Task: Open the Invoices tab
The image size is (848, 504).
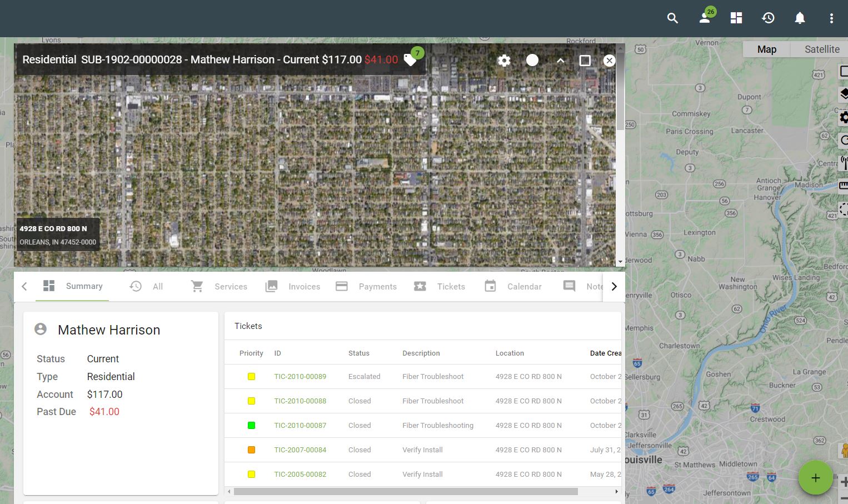Action: click(x=293, y=287)
